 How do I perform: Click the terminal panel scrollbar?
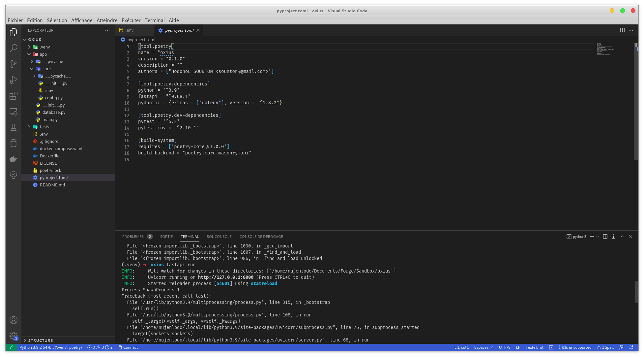(x=636, y=292)
